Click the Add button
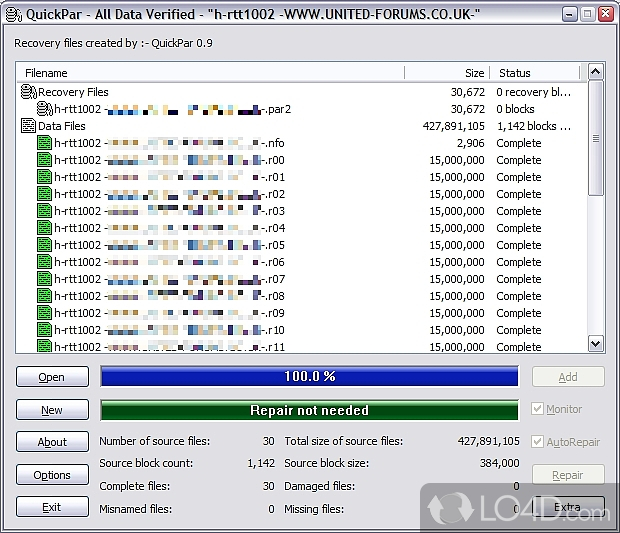620x533 pixels. click(x=568, y=377)
